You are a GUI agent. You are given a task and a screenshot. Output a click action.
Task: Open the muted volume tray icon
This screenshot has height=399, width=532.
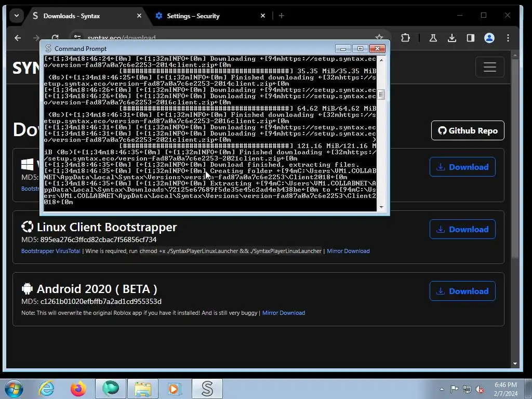(x=480, y=389)
